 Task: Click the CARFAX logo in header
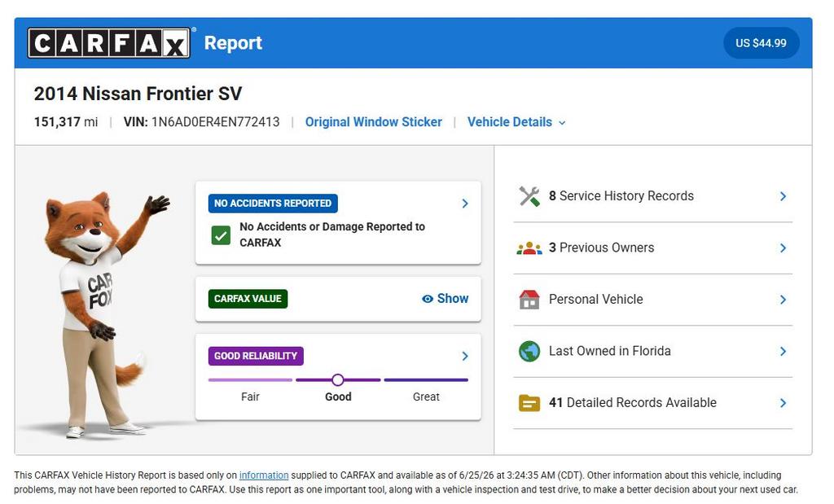(109, 43)
